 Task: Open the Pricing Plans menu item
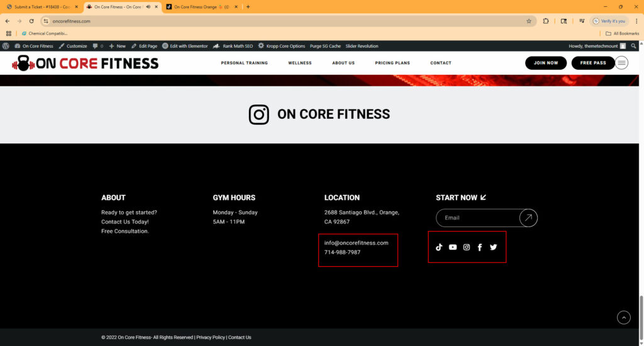coord(392,63)
